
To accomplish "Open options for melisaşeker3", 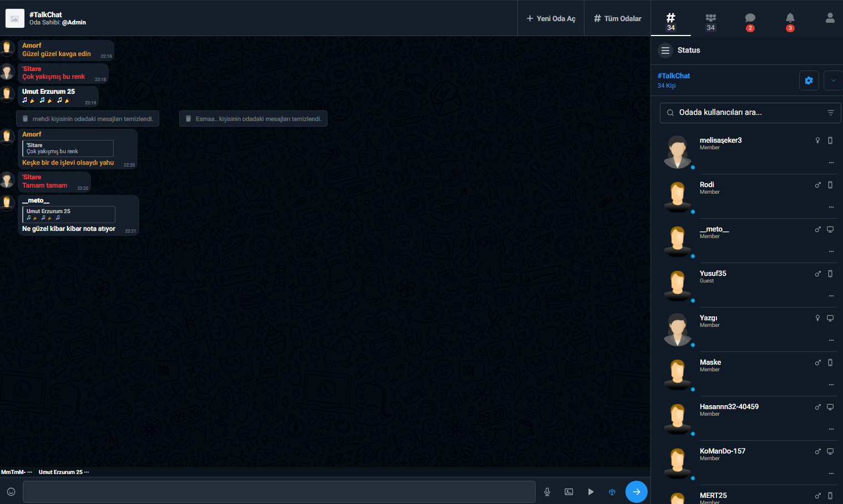I will (x=831, y=163).
